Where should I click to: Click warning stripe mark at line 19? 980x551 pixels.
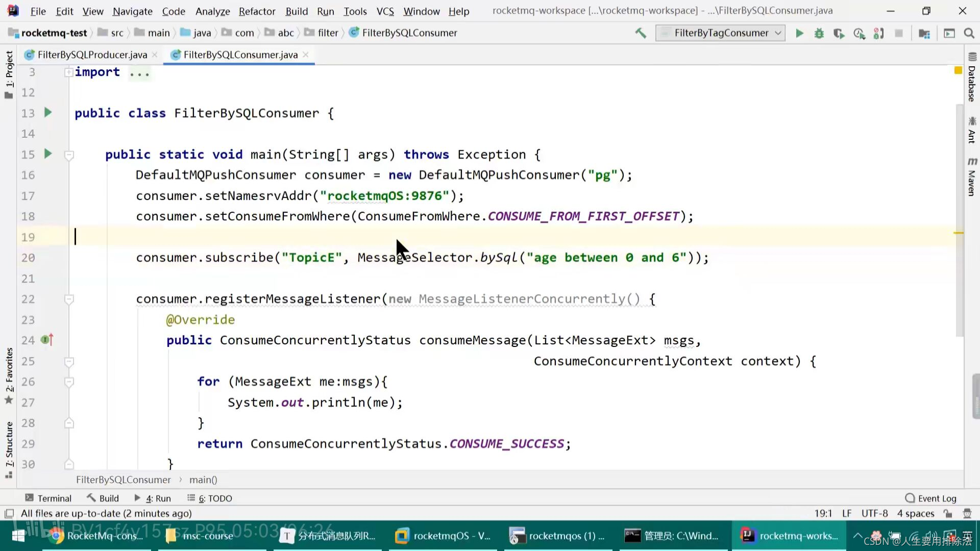point(959,233)
